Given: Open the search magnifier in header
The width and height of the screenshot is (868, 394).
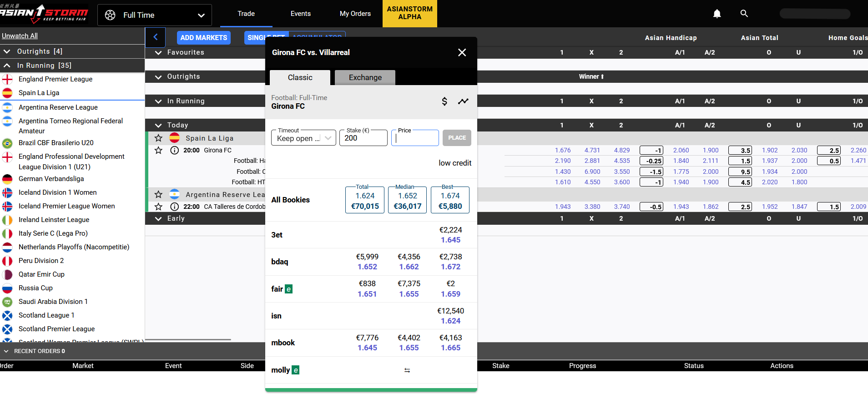Looking at the screenshot, I should [744, 14].
